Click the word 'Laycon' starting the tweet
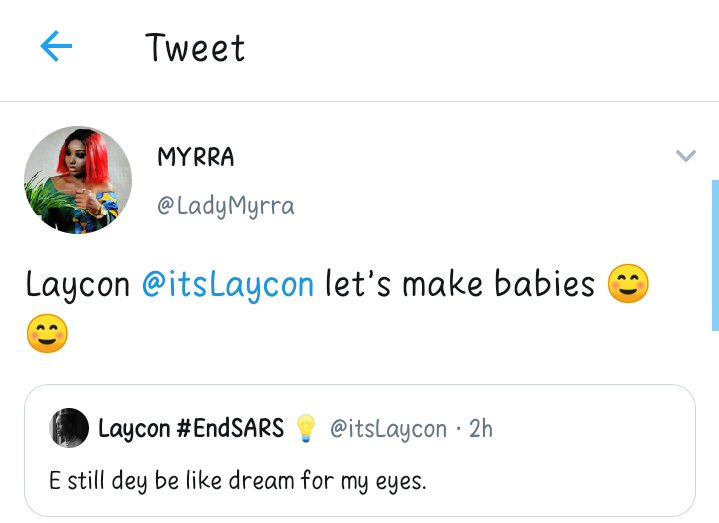The height and width of the screenshot is (523, 719). [x=78, y=284]
